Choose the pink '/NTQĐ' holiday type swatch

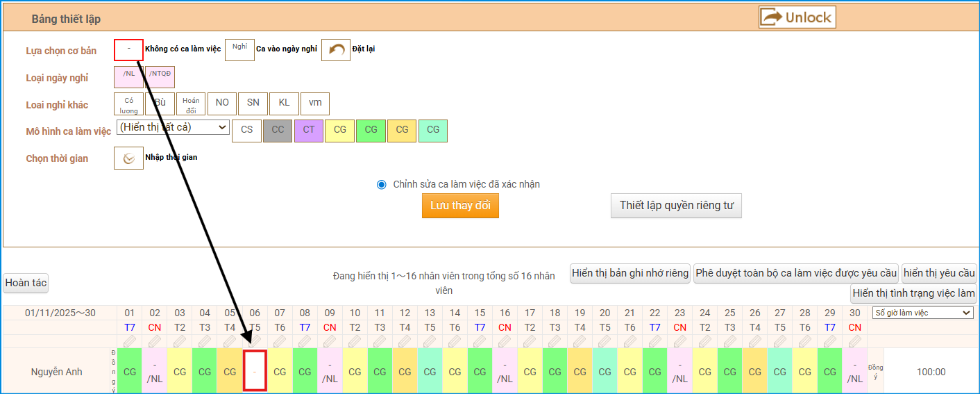[160, 77]
